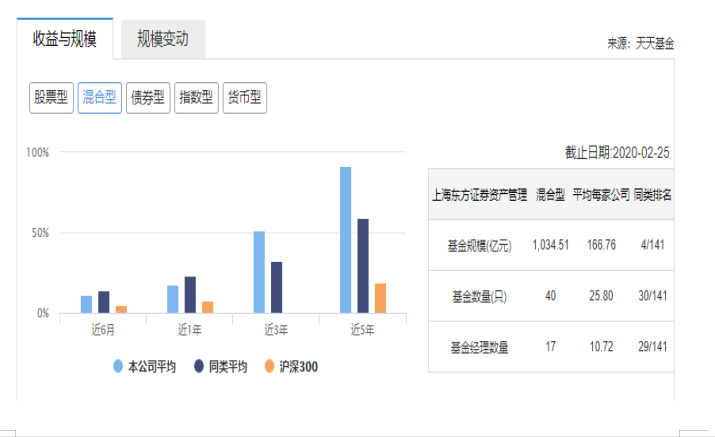Click the 近1年 axis label
This screenshot has width=715, height=437.
click(x=189, y=329)
